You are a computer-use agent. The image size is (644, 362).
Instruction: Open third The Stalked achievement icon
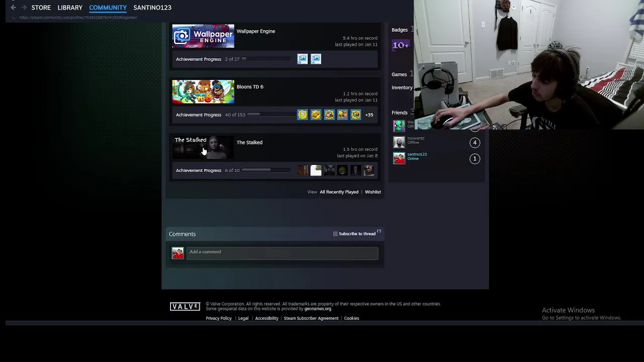(x=329, y=170)
